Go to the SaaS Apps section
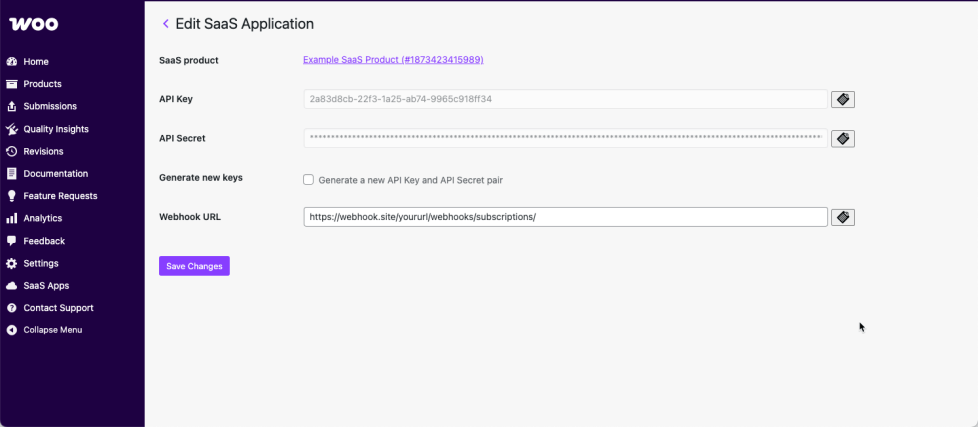Image resolution: width=978 pixels, height=427 pixels. pos(46,285)
